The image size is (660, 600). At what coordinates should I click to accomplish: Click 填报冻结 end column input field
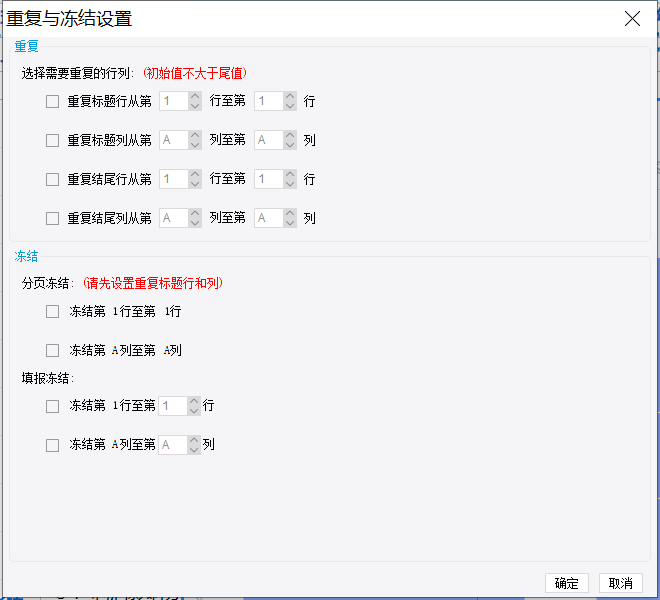click(173, 445)
